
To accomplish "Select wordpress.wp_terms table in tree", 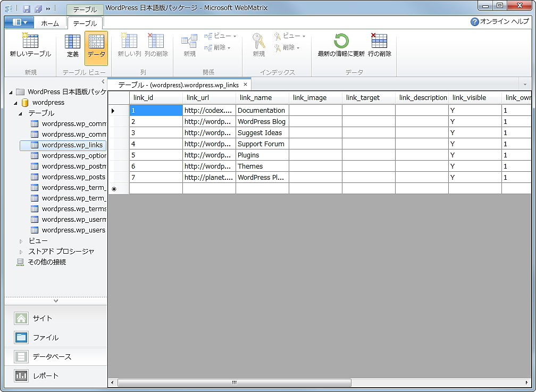I will coord(69,208).
